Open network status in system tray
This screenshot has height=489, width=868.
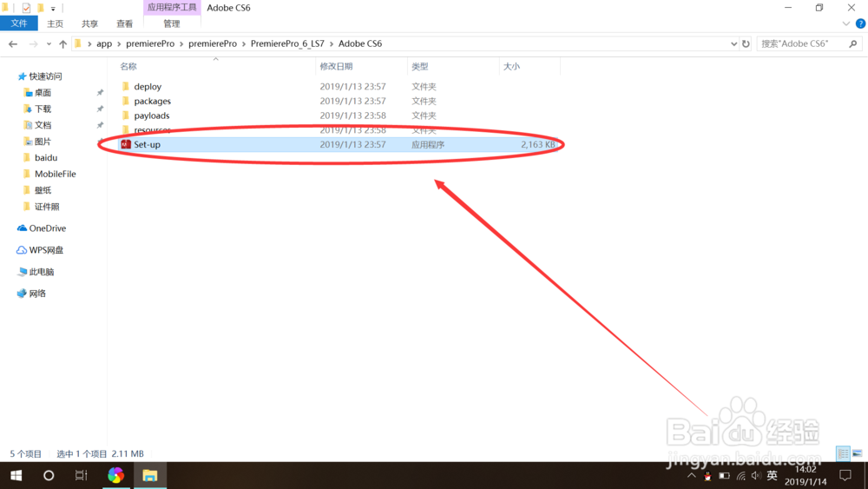tap(740, 475)
